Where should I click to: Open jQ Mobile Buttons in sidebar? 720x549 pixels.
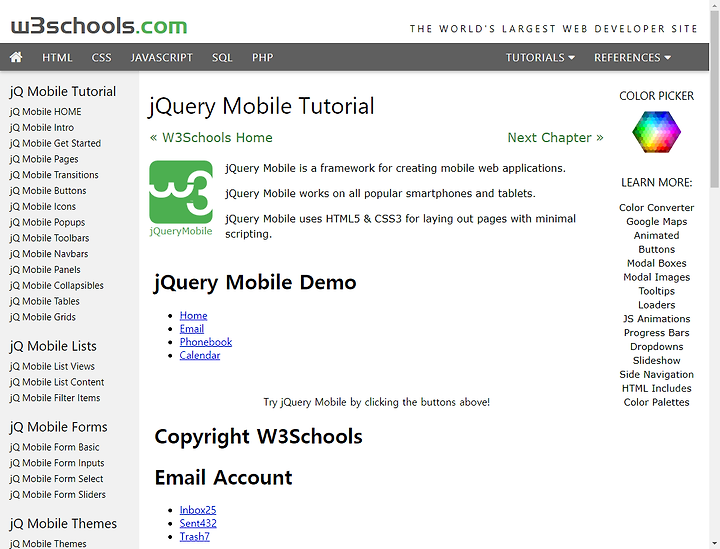(x=48, y=190)
